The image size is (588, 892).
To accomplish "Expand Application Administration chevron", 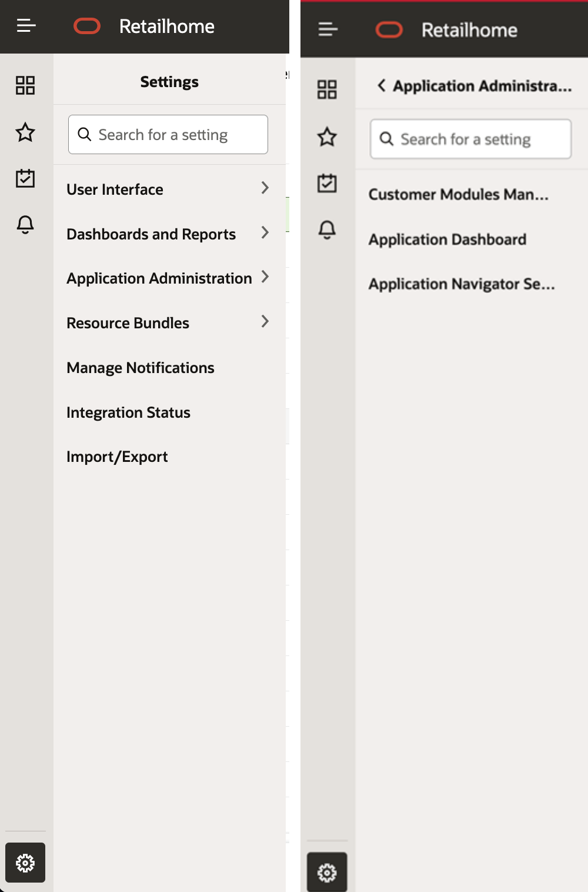I will tap(265, 277).
